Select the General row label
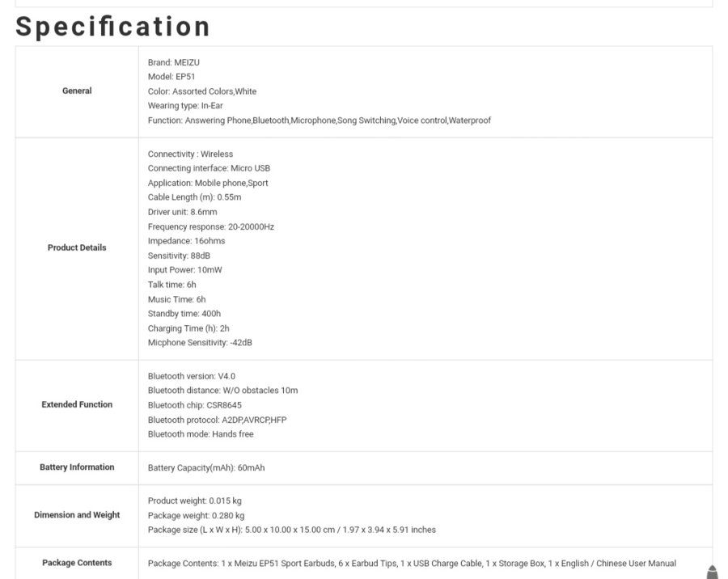728x579 pixels. click(77, 91)
